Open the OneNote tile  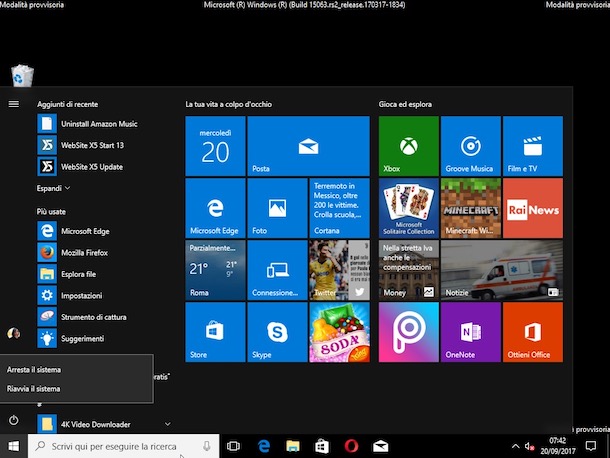(471, 332)
